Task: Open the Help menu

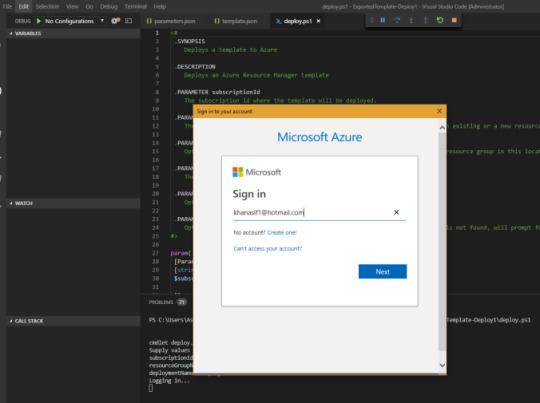Action: pyautogui.click(x=159, y=6)
